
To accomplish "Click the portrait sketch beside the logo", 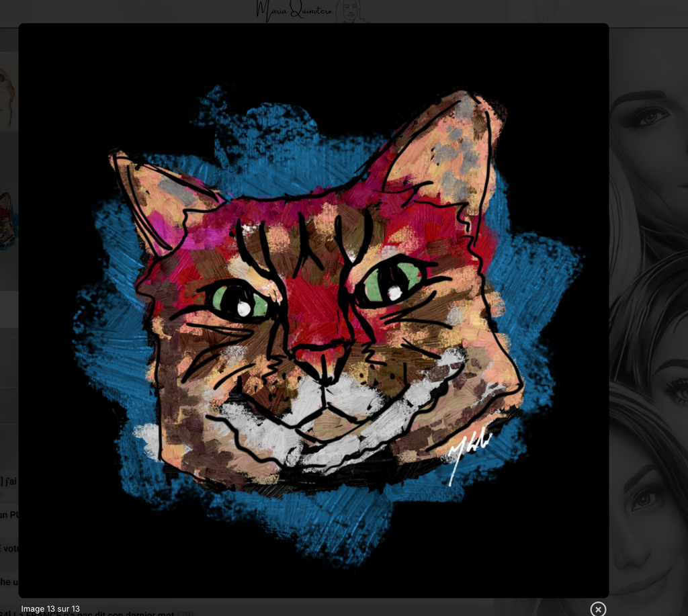I will pos(350,11).
